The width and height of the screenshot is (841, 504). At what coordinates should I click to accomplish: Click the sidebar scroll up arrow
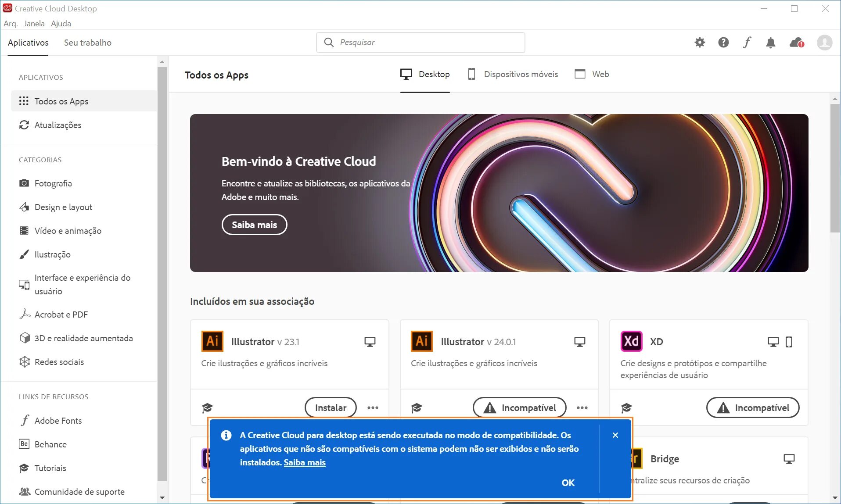pos(162,62)
